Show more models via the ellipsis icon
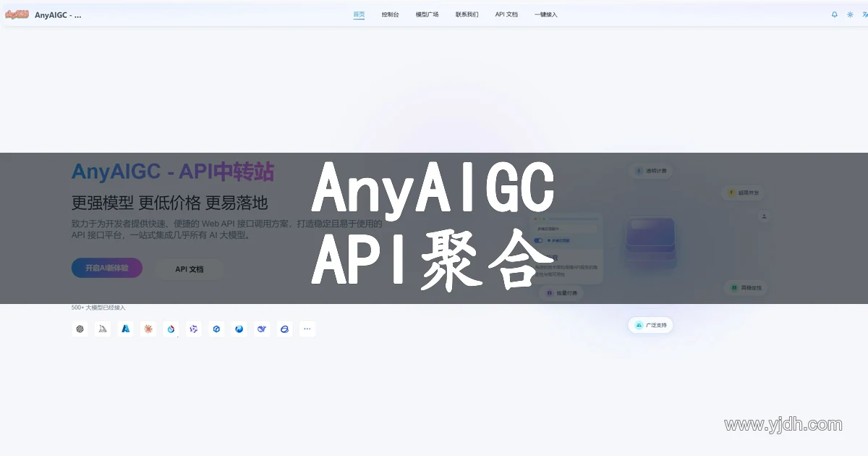This screenshot has height=456, width=868. pos(307,329)
